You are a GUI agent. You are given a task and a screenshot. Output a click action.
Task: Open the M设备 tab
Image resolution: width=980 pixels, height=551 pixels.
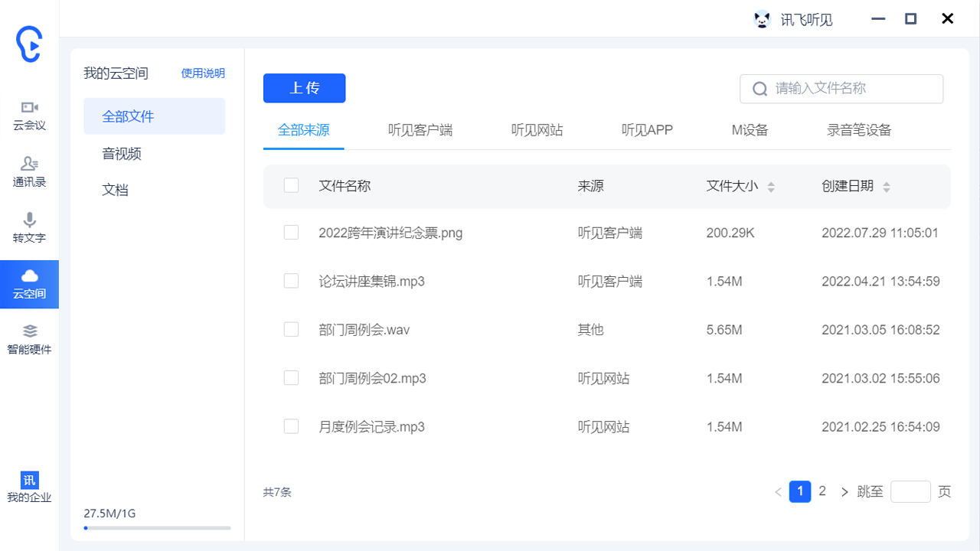(x=750, y=130)
